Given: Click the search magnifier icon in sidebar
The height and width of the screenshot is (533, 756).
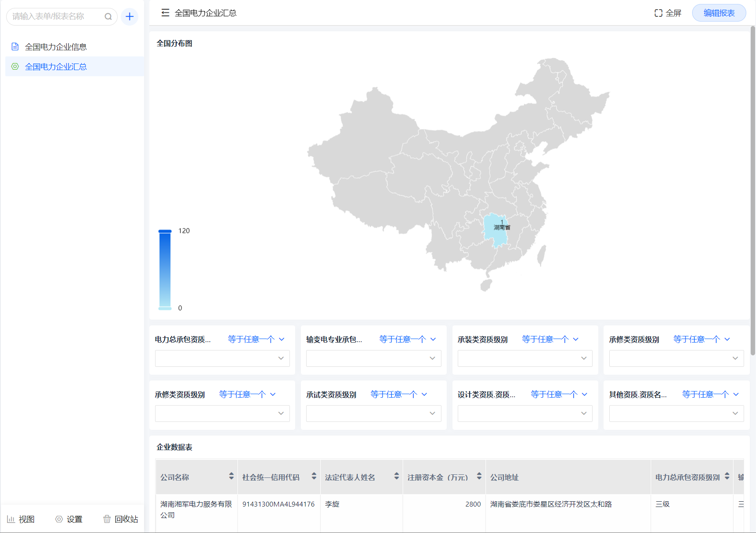Looking at the screenshot, I should tap(108, 17).
